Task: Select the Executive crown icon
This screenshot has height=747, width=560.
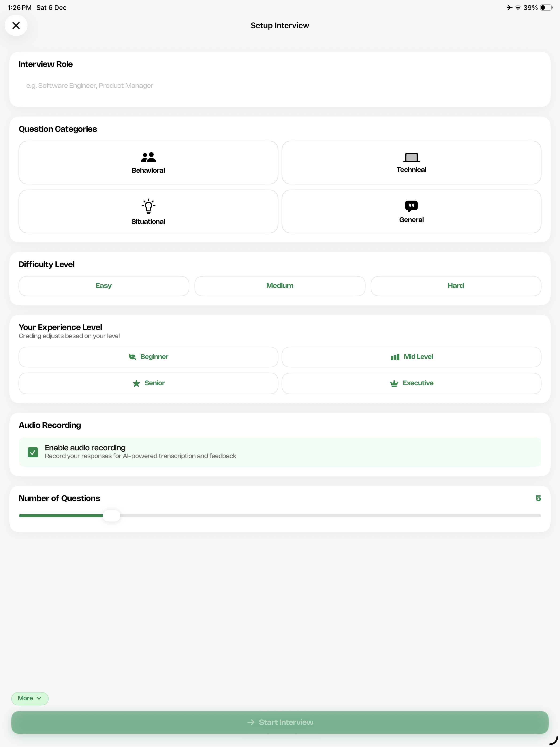Action: (394, 383)
